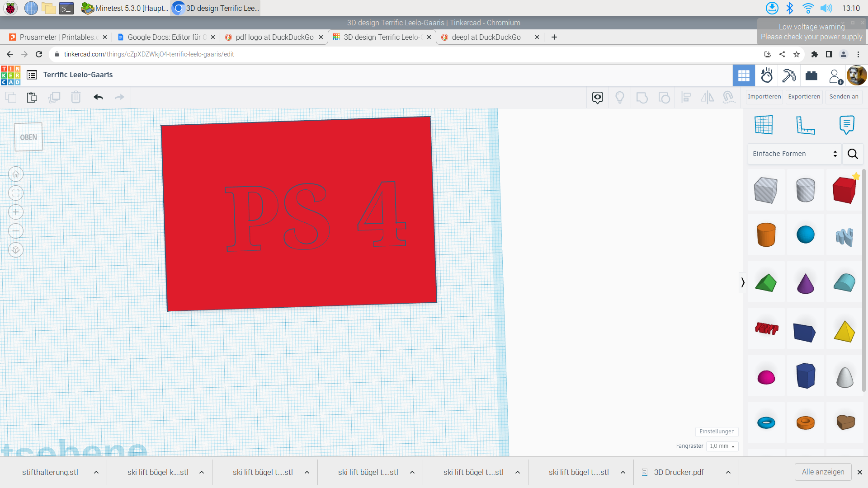Switch to the Google Docs tab
Viewport: 868px width, 488px height.
(166, 37)
